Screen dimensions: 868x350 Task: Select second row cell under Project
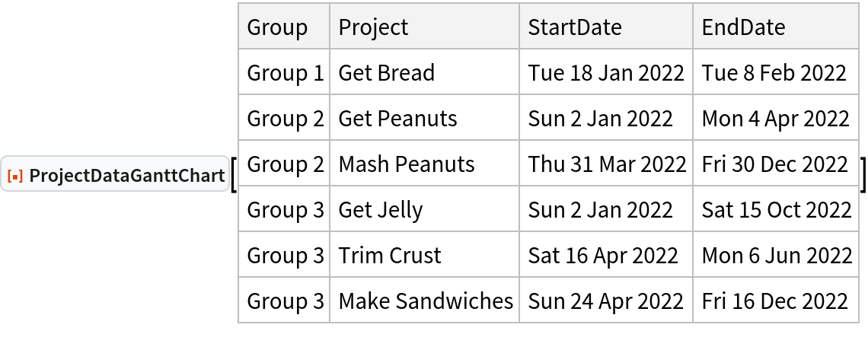click(x=424, y=117)
